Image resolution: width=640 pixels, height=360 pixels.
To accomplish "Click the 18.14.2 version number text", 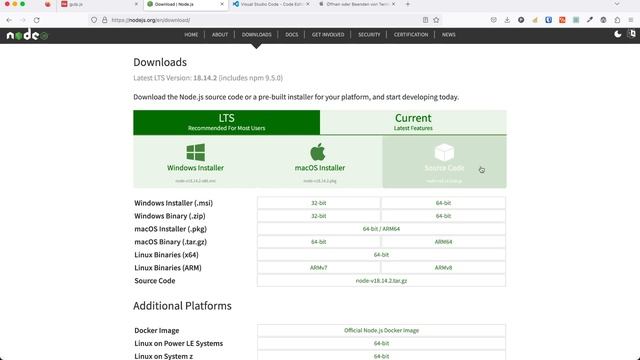I will pyautogui.click(x=205, y=78).
